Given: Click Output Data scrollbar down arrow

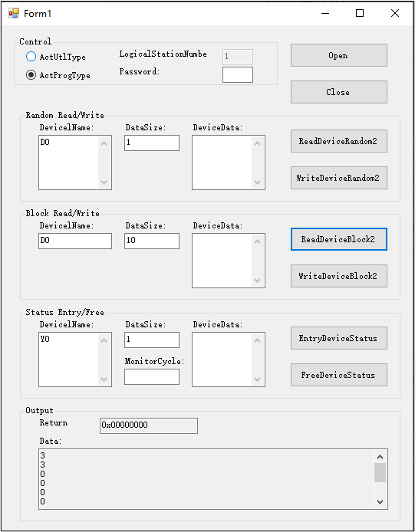Looking at the screenshot, I should (380, 502).
